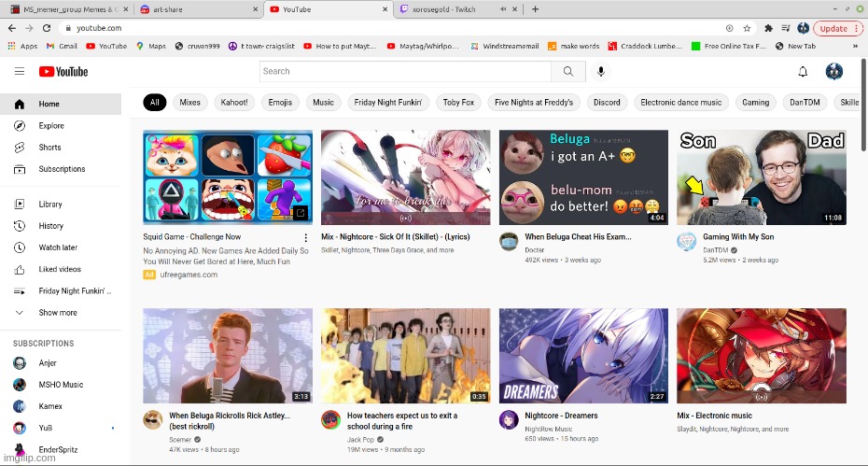Click the search magnifier button
Image resolution: width=868 pixels, height=466 pixels.
(x=568, y=71)
